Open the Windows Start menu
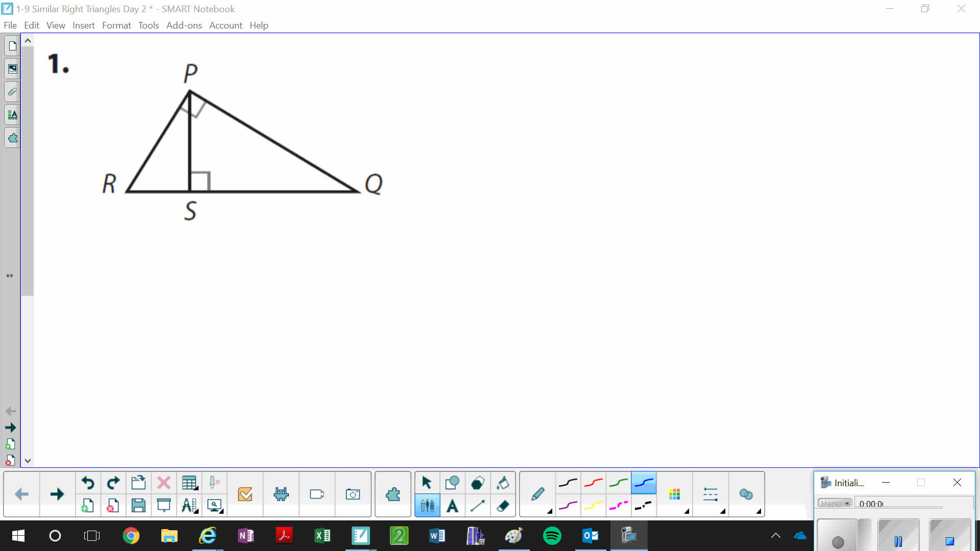This screenshot has width=980, height=551. pos(18,536)
